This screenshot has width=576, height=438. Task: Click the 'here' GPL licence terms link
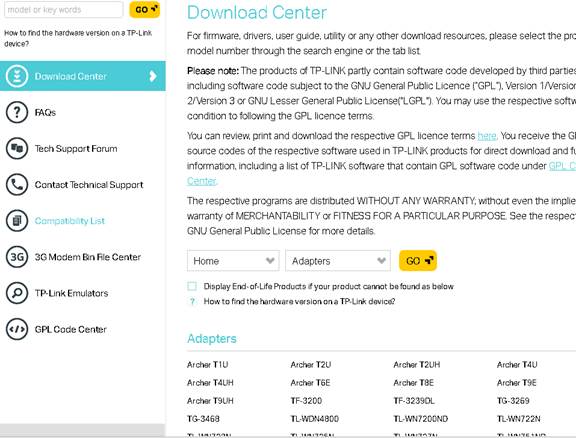pos(487,136)
